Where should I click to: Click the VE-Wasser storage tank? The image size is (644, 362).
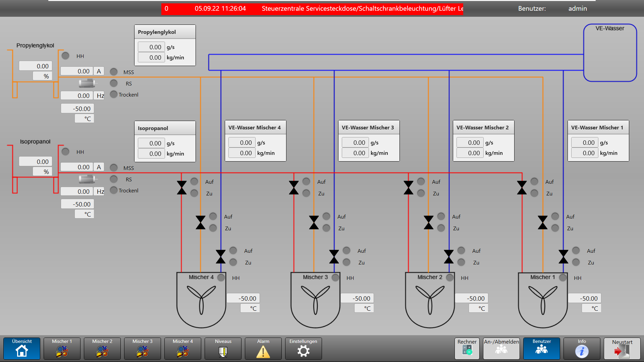610,53
